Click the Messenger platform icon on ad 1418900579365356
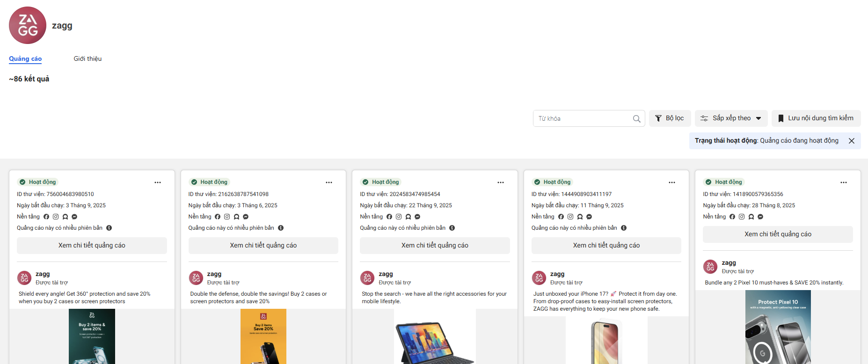 tap(760, 217)
